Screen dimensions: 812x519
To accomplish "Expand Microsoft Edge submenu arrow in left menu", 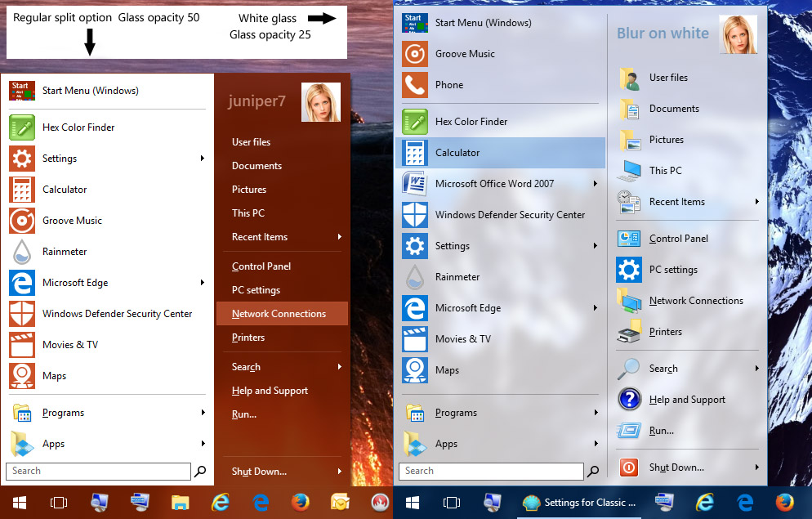I will 203,282.
